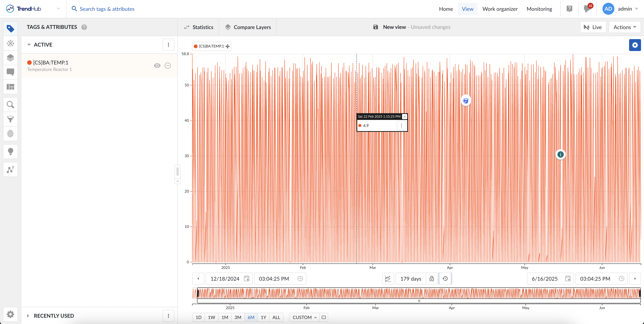Go to Work organizer menu
The width and height of the screenshot is (644, 324).
pos(500,9)
